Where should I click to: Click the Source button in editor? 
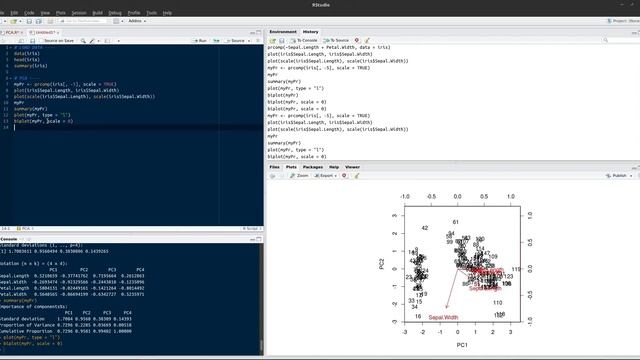coord(235,41)
